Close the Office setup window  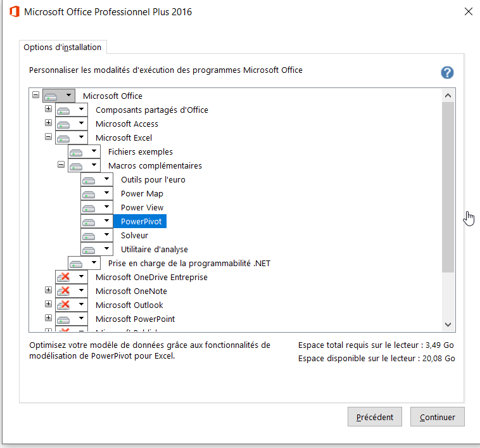pyautogui.click(x=469, y=11)
